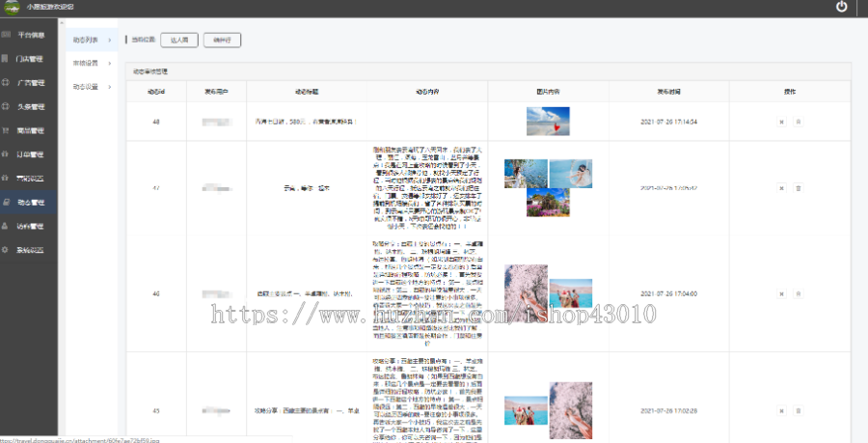The width and height of the screenshot is (868, 443).
Task: Click the trash icon in row 48
Action: pos(798,122)
